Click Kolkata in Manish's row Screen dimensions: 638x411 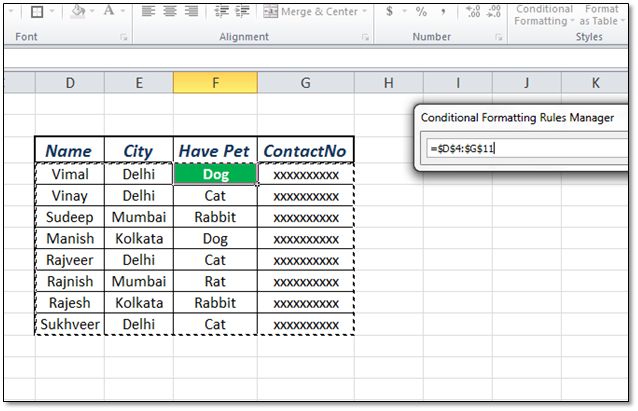[x=139, y=238]
